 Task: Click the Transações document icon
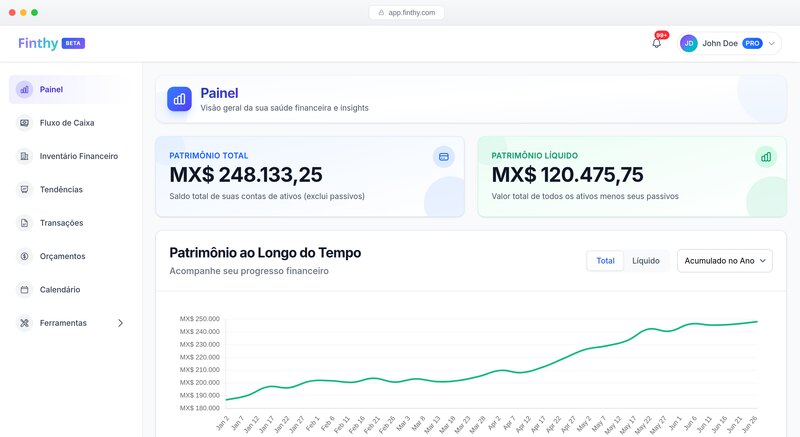click(x=24, y=223)
